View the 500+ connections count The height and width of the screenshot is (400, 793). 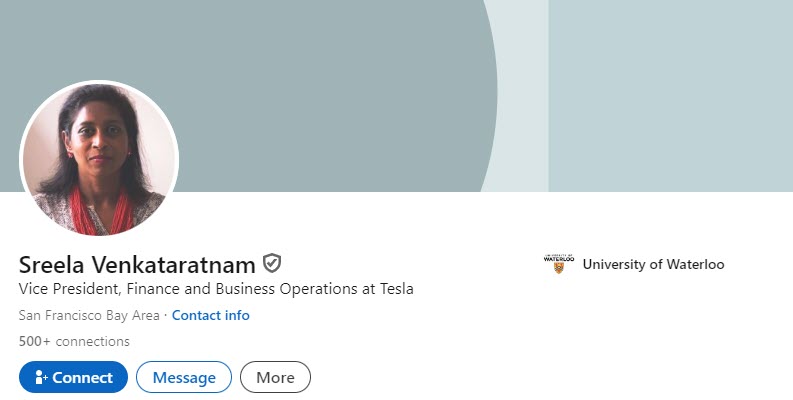74,341
